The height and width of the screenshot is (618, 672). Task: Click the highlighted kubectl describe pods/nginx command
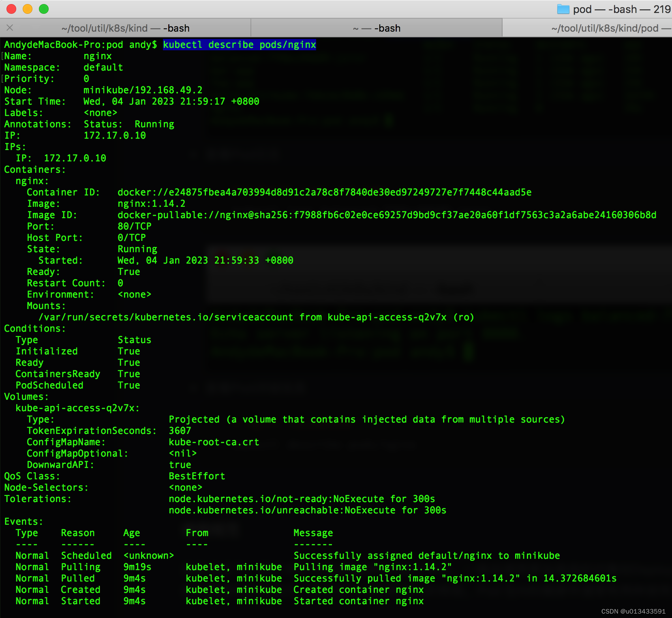(240, 45)
